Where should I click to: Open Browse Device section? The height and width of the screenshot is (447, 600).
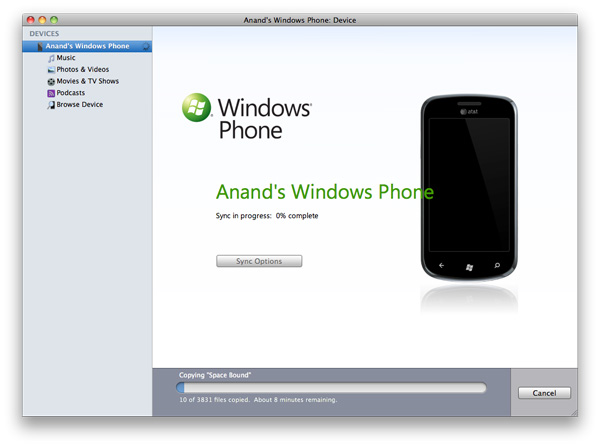[80, 104]
